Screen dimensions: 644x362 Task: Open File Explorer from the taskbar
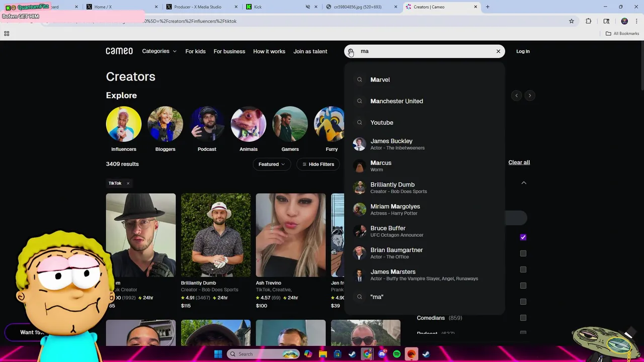323,354
